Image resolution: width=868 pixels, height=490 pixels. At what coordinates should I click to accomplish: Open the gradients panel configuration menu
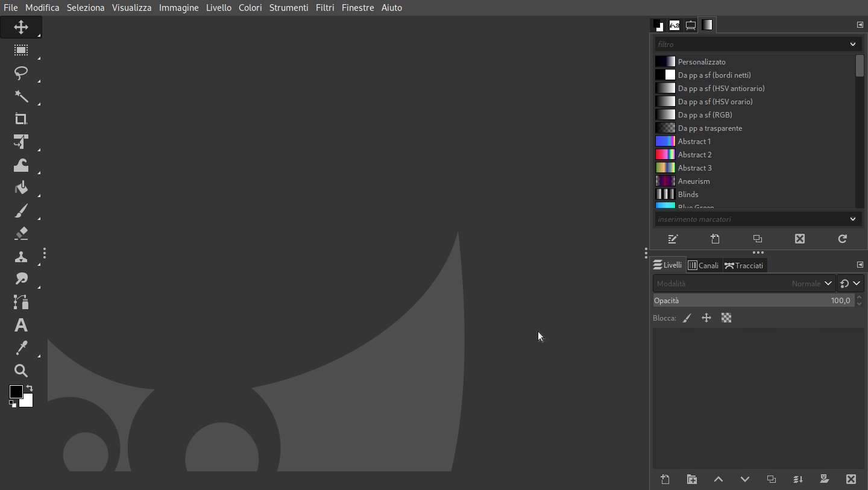tap(860, 25)
